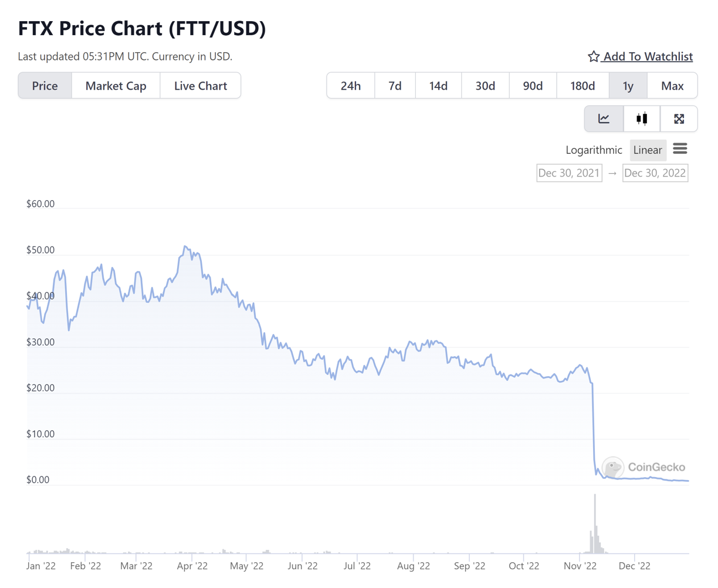Choose the 24h time range

pos(350,86)
